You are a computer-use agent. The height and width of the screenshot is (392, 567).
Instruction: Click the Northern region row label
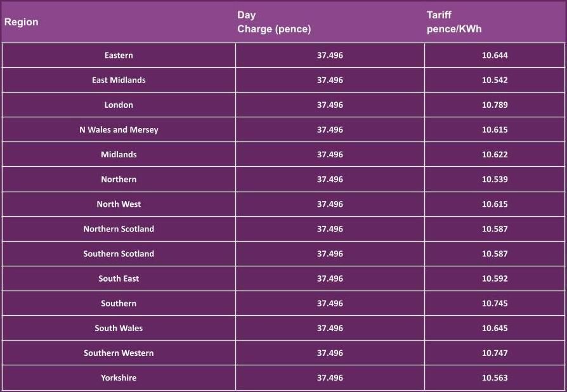[119, 179]
